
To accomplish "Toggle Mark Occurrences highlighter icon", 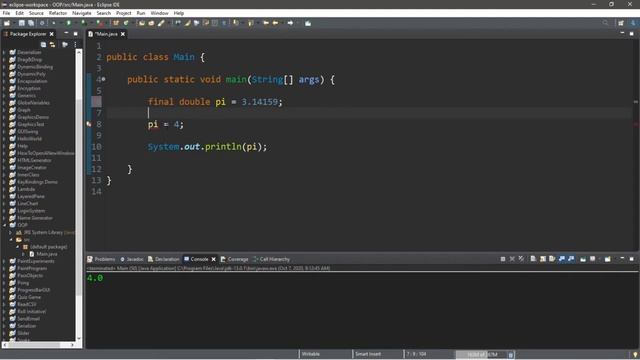I will [x=187, y=23].
